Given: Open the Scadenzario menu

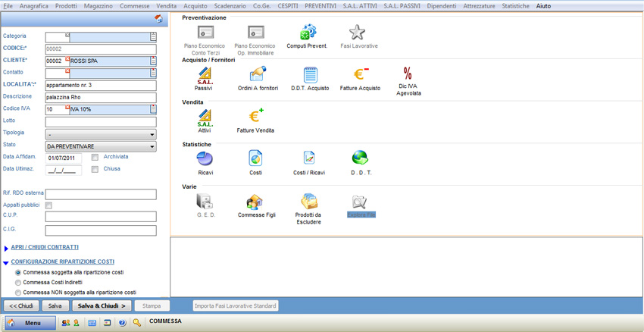Looking at the screenshot, I should [x=230, y=6].
